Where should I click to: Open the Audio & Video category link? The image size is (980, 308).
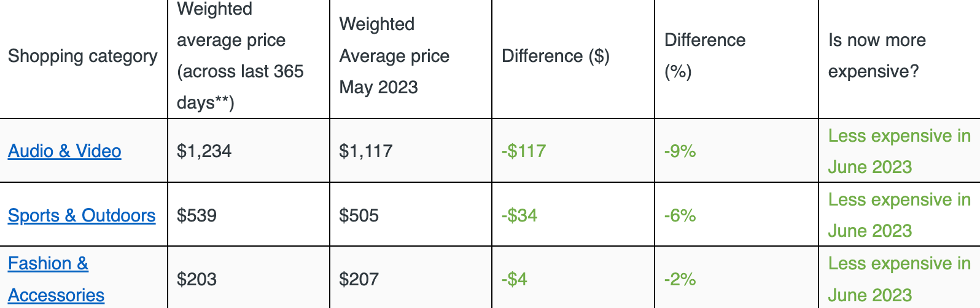[x=64, y=151]
